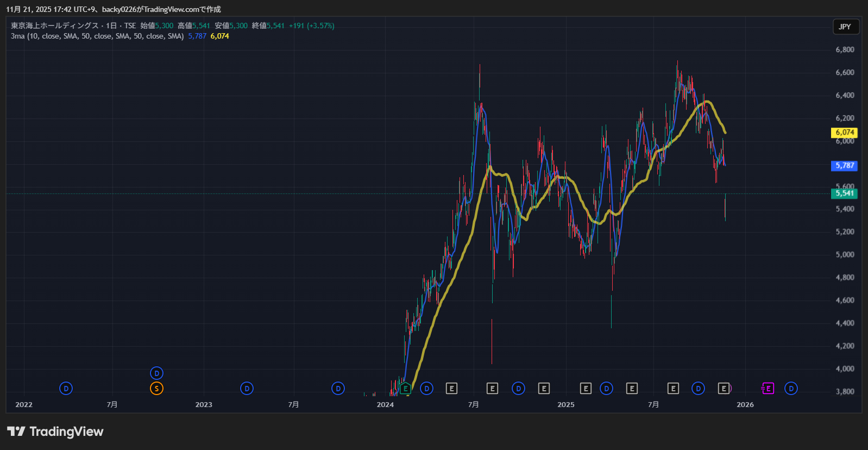
Task: Select the 3ma indicator legend
Action: [x=17, y=36]
